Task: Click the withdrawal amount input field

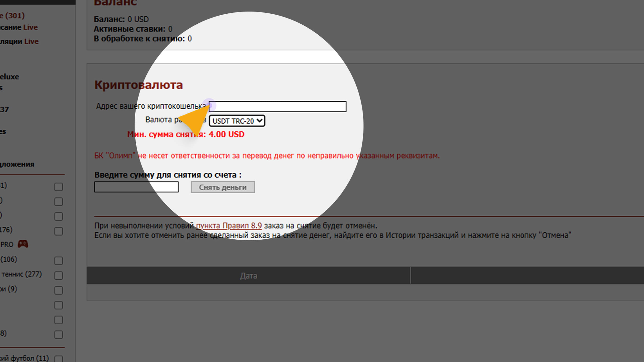Action: [x=136, y=187]
